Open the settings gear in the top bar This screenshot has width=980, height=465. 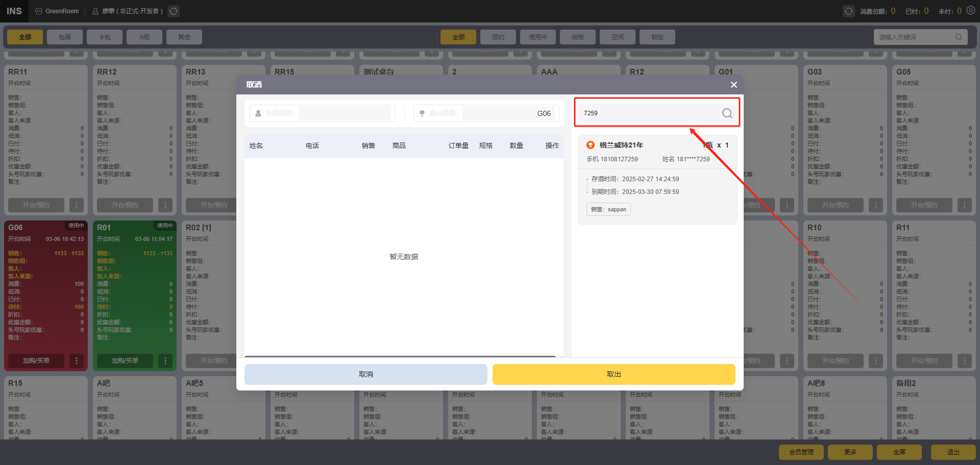click(971, 11)
